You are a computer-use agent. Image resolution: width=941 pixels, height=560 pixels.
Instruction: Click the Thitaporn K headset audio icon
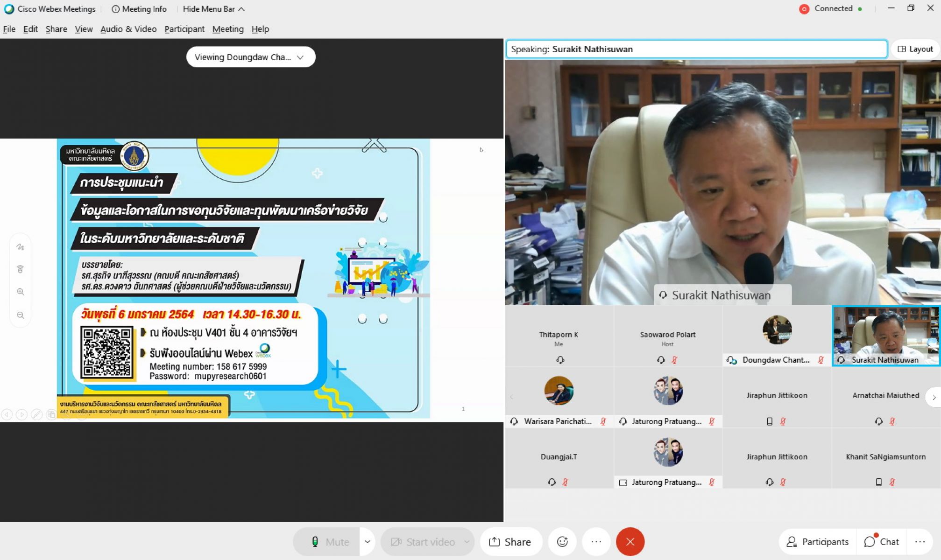click(560, 360)
